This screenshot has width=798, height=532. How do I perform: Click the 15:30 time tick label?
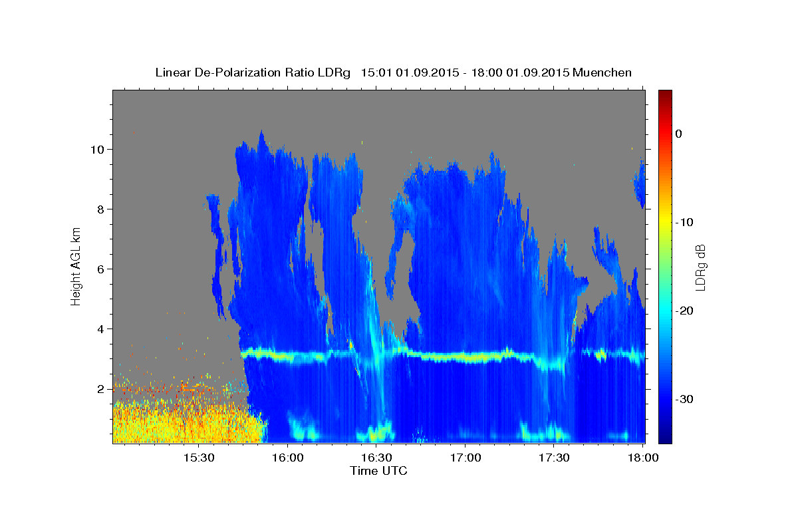[x=198, y=458]
